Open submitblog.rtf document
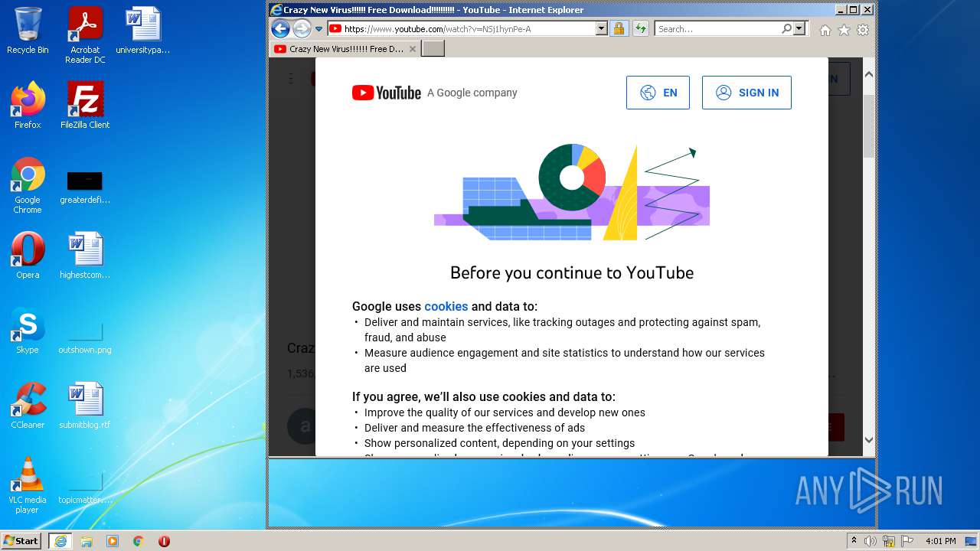 (x=85, y=406)
